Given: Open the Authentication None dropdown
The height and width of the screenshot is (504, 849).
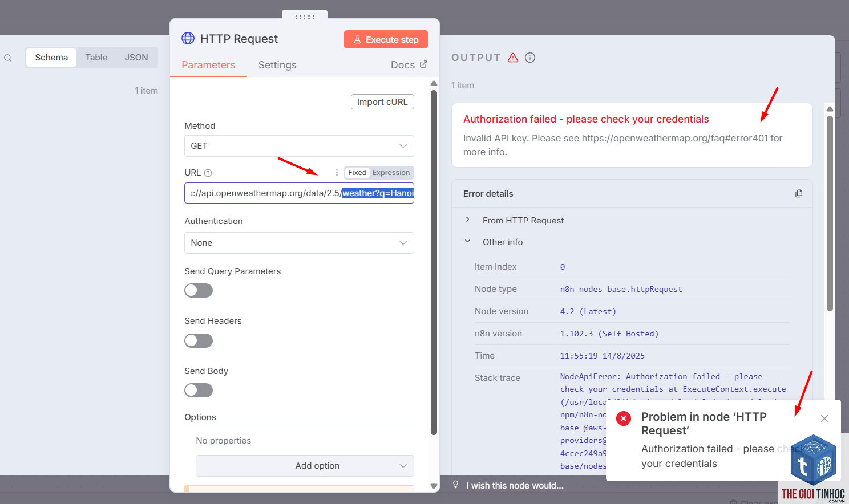Looking at the screenshot, I should pos(299,243).
